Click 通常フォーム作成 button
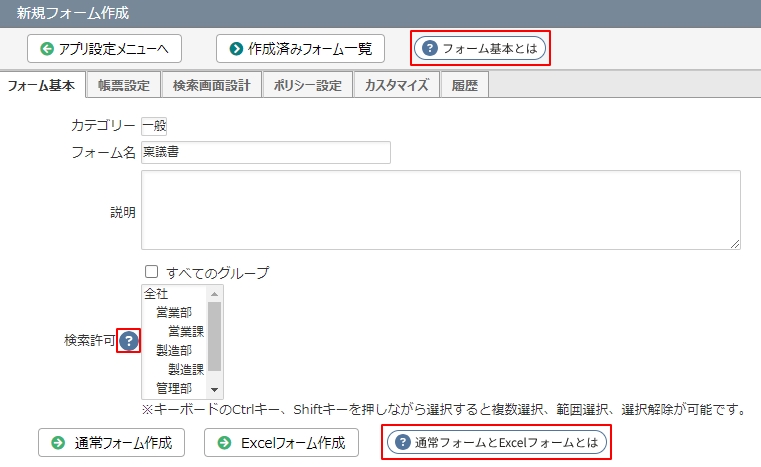 click(x=112, y=443)
